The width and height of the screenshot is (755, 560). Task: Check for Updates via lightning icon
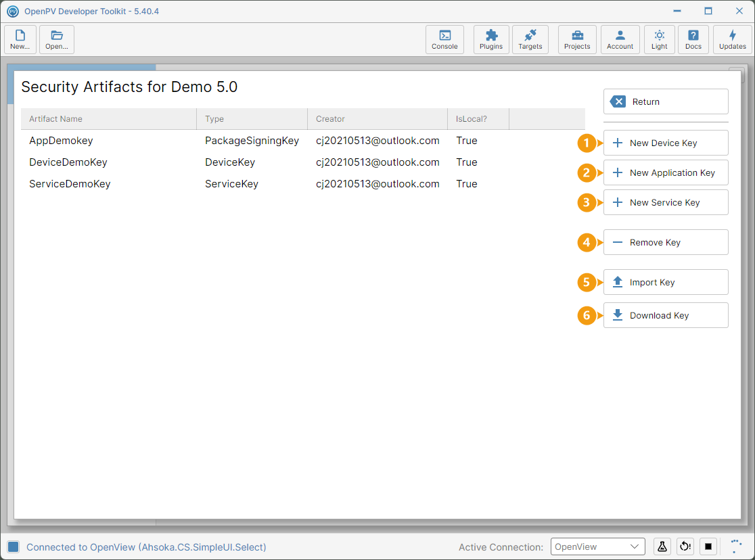click(733, 39)
